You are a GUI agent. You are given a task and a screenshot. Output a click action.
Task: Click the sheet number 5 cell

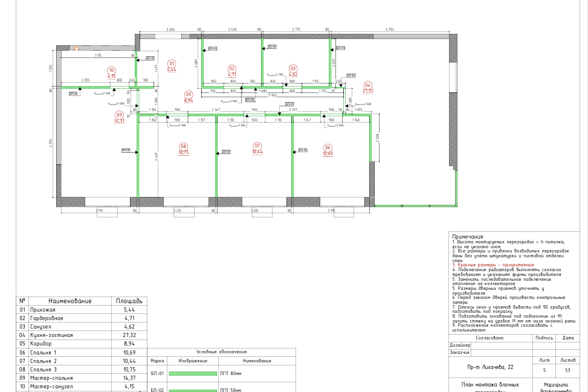pos(544,370)
